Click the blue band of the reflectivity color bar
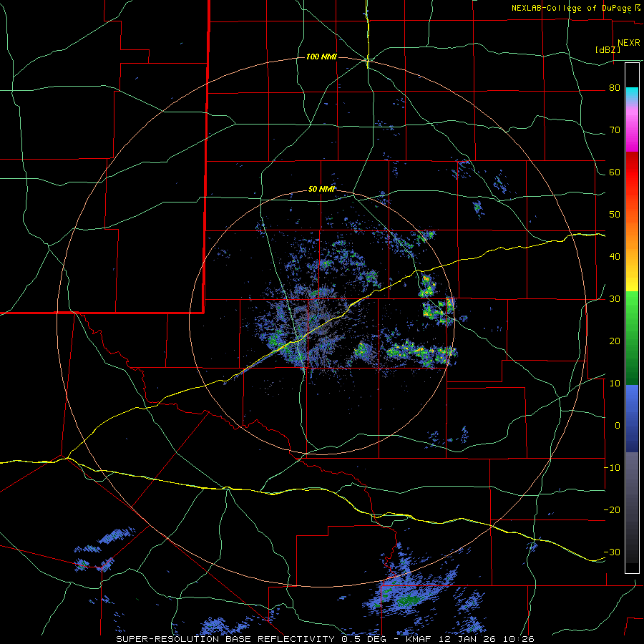644x644 pixels. 632,419
